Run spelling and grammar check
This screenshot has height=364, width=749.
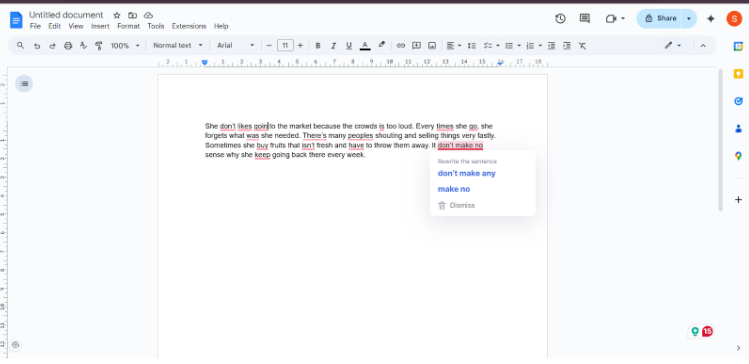point(83,46)
